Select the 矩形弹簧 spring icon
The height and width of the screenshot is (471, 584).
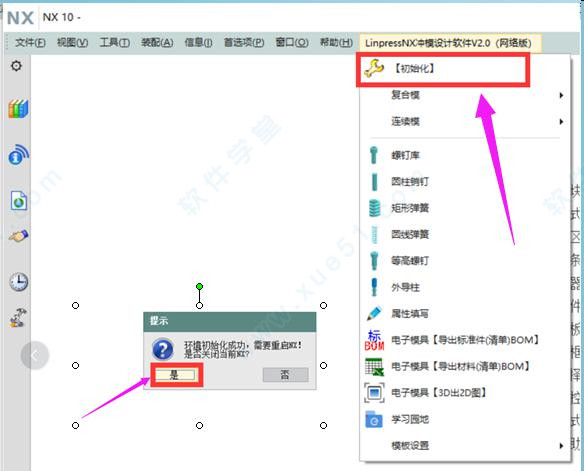point(374,208)
